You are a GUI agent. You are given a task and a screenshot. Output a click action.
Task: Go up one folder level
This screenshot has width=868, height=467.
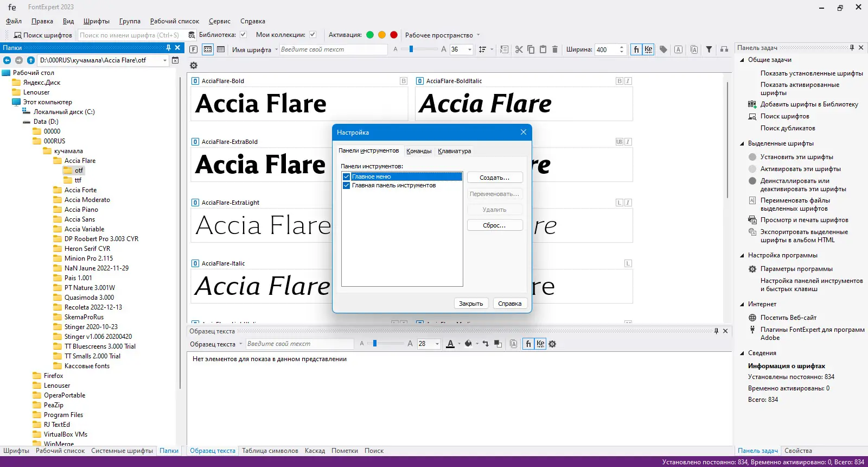(31, 60)
